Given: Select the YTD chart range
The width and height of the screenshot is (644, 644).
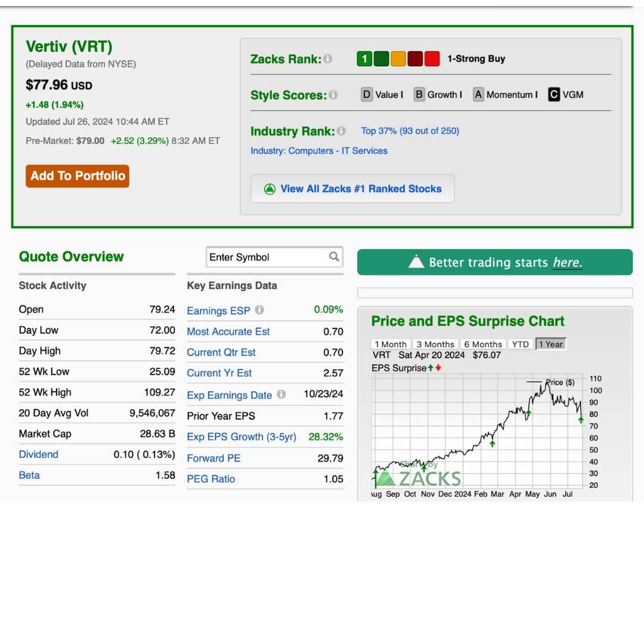Looking at the screenshot, I should 520,344.
